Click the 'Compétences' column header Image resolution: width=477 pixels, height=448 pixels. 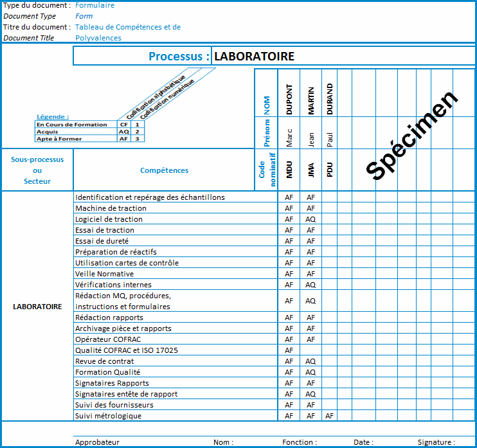(164, 170)
